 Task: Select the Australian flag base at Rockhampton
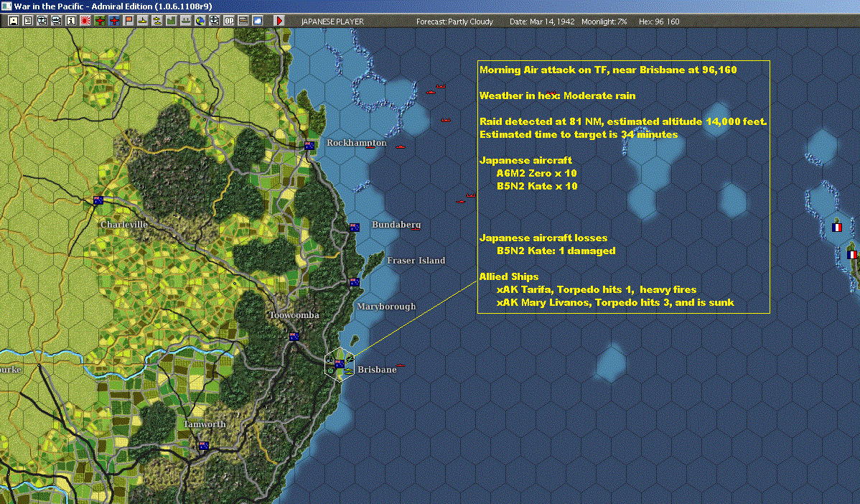click(309, 146)
